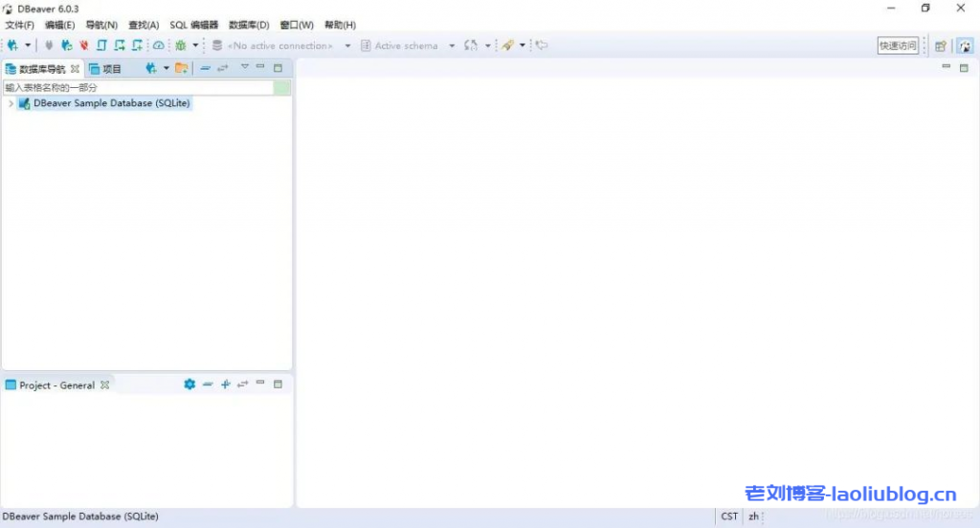Click the green filter box beside search field
This screenshot has width=980, height=528.
pos(282,87)
